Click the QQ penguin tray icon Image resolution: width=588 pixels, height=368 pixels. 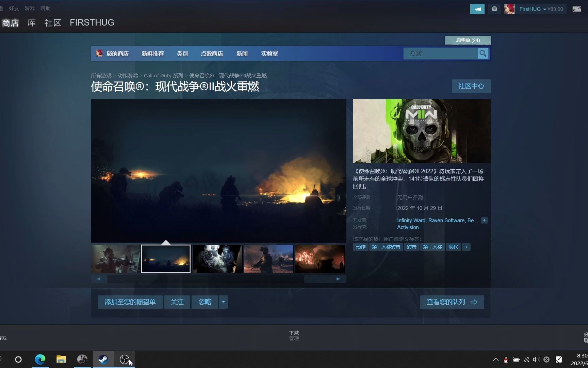click(506, 359)
